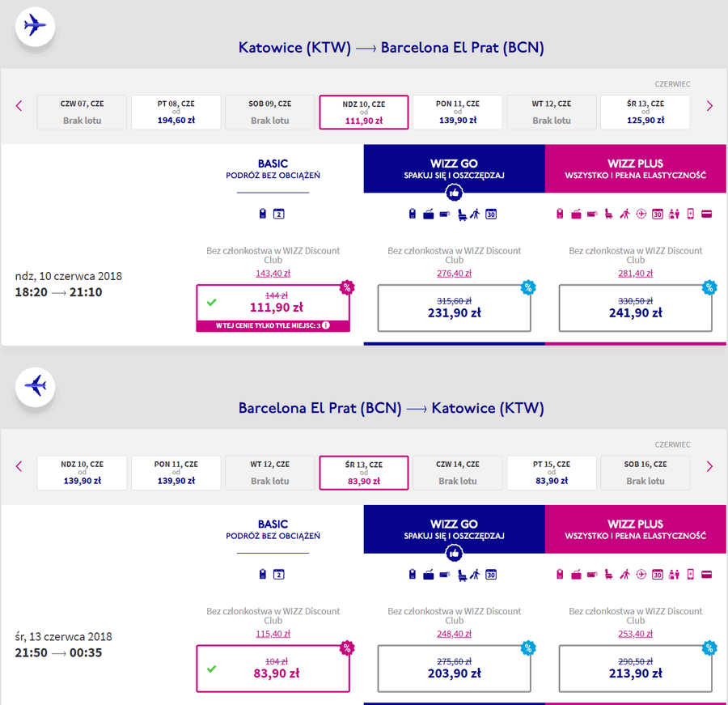Click pink percent badge on 111,90 zł fare
This screenshot has width=728, height=705.
tap(347, 287)
